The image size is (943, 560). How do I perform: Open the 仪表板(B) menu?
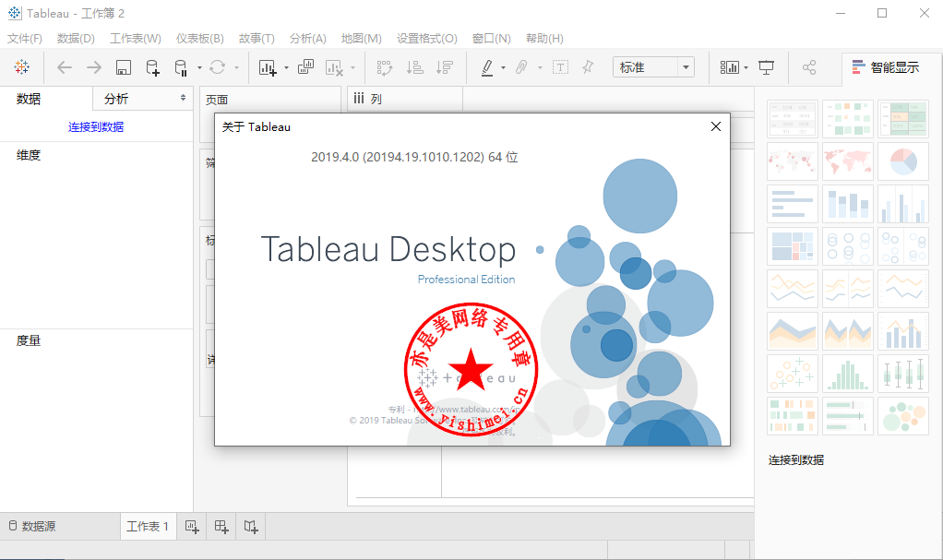point(199,39)
